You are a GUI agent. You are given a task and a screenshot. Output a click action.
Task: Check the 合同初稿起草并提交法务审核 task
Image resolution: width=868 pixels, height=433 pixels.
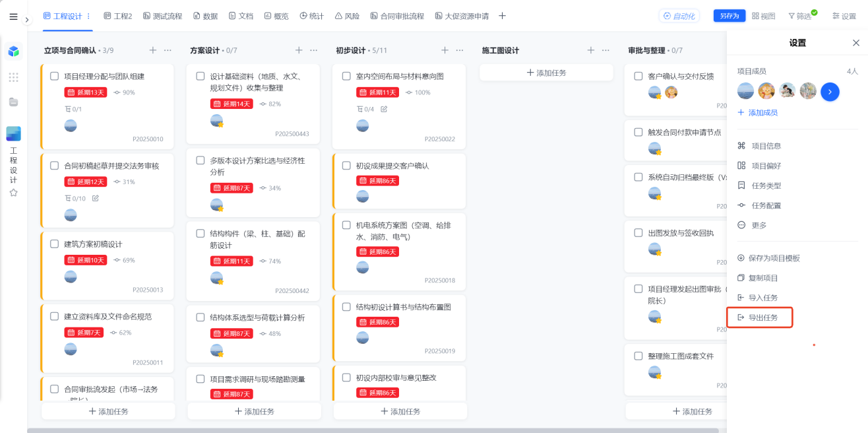pos(55,166)
